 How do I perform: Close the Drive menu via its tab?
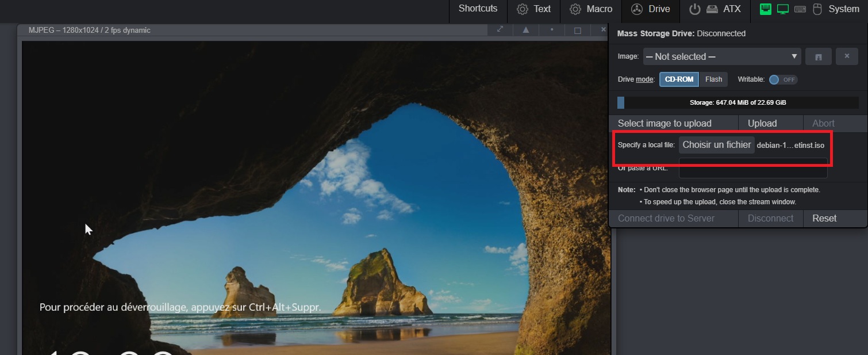click(650, 9)
